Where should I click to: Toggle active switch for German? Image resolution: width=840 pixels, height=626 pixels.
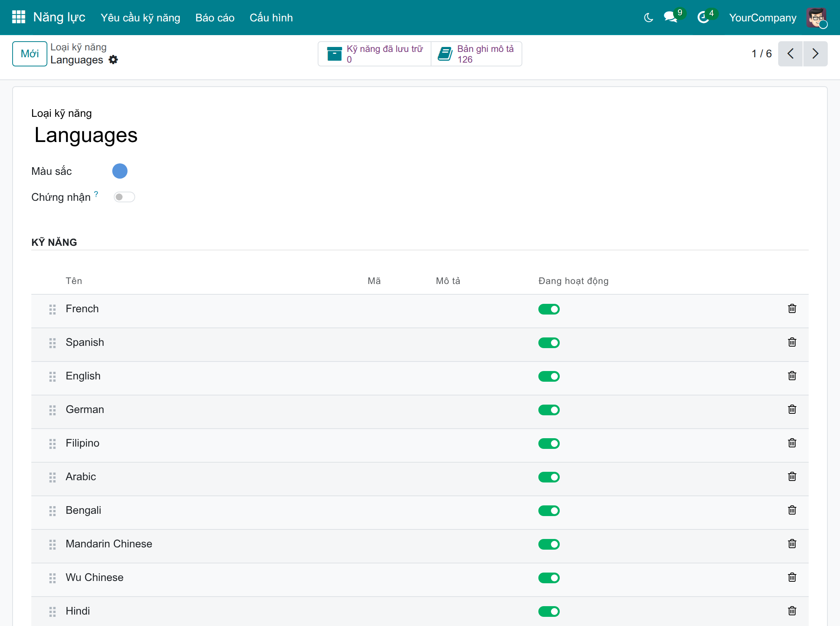click(549, 410)
